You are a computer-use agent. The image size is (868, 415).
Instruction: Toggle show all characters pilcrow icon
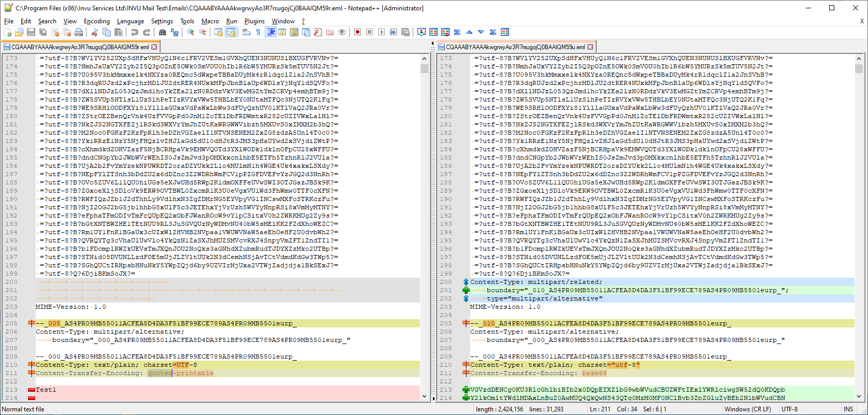(258, 32)
